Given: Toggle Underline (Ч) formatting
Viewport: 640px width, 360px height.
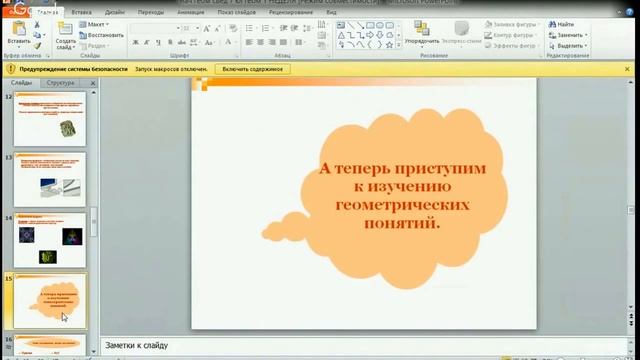Looking at the screenshot, I should (x=158, y=42).
